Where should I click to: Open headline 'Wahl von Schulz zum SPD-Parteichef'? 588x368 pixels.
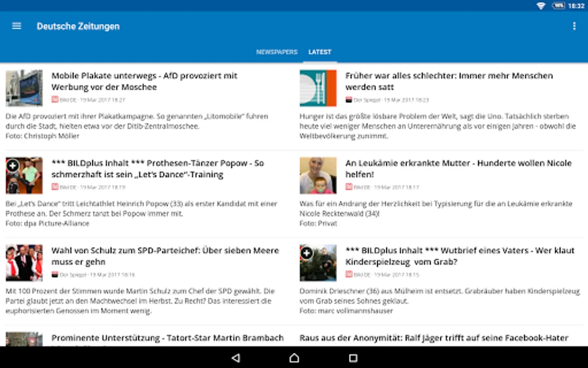click(x=165, y=256)
